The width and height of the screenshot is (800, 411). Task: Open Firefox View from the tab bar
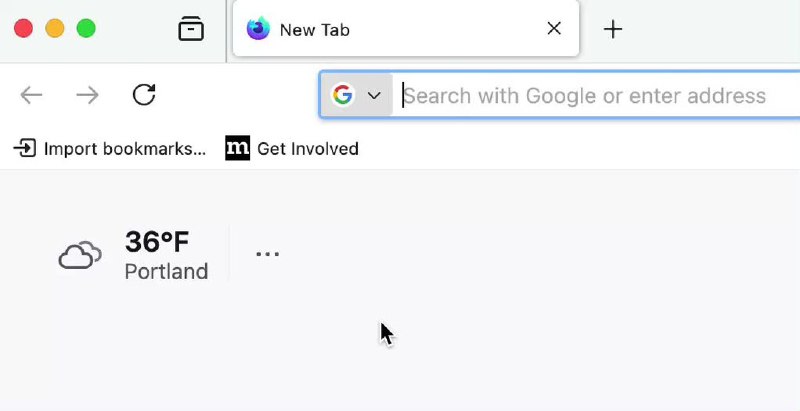(x=190, y=29)
